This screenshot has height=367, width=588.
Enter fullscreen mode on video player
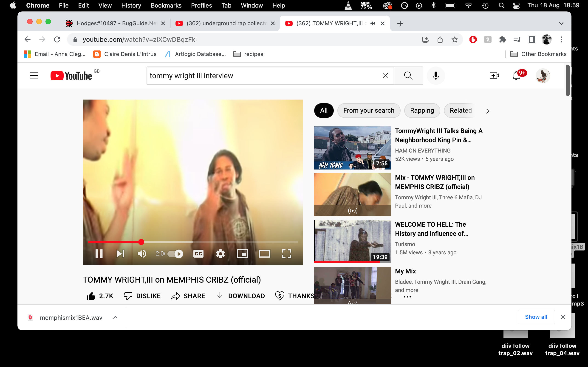coord(286,254)
